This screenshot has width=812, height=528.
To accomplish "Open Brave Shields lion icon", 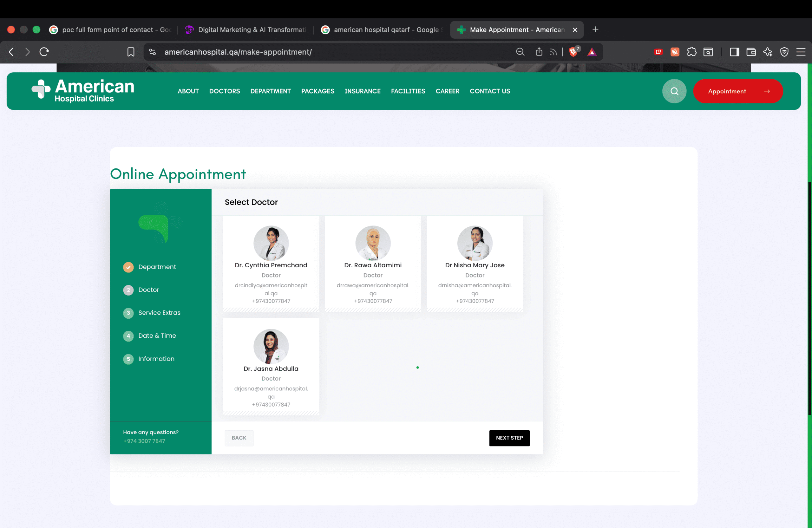I will [x=574, y=51].
